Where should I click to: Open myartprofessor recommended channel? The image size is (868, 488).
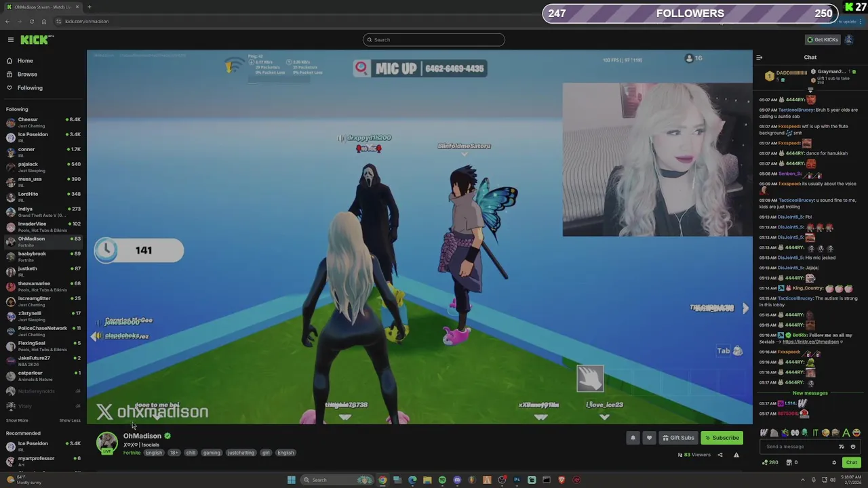[x=43, y=462]
